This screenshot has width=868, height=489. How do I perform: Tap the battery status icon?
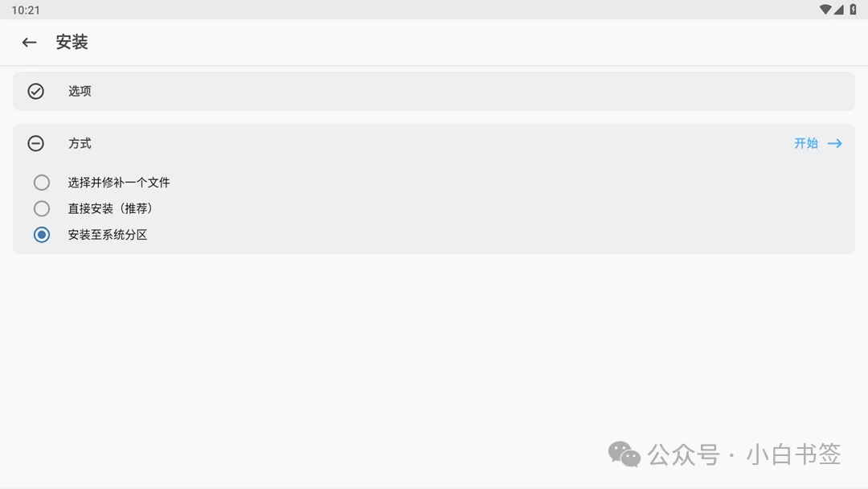point(853,10)
